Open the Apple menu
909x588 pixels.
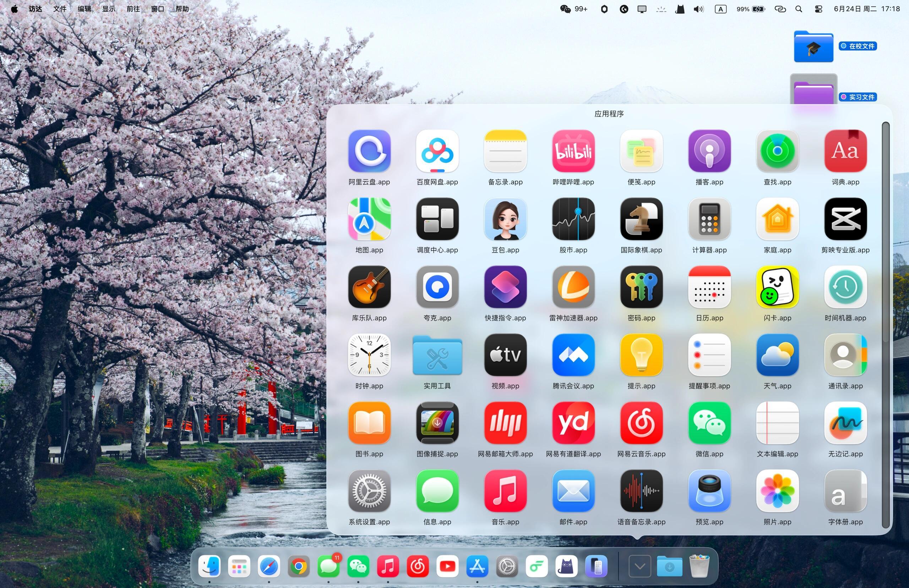click(x=14, y=9)
